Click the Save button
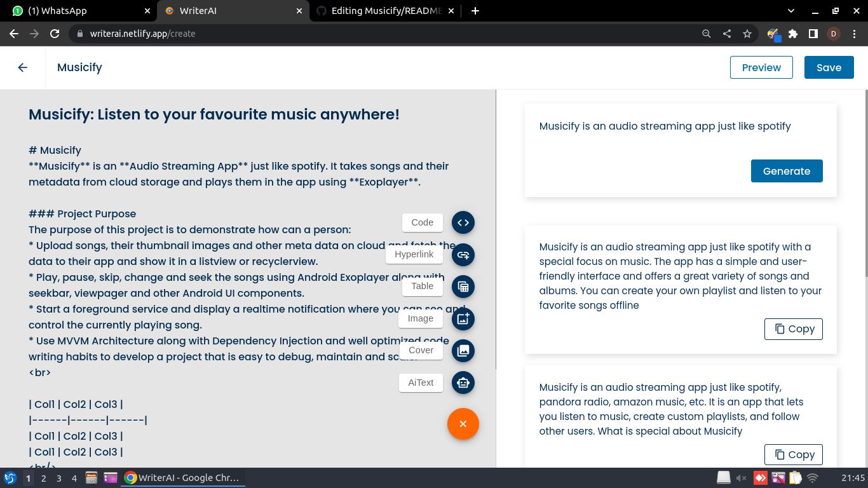This screenshot has height=488, width=868. point(829,67)
